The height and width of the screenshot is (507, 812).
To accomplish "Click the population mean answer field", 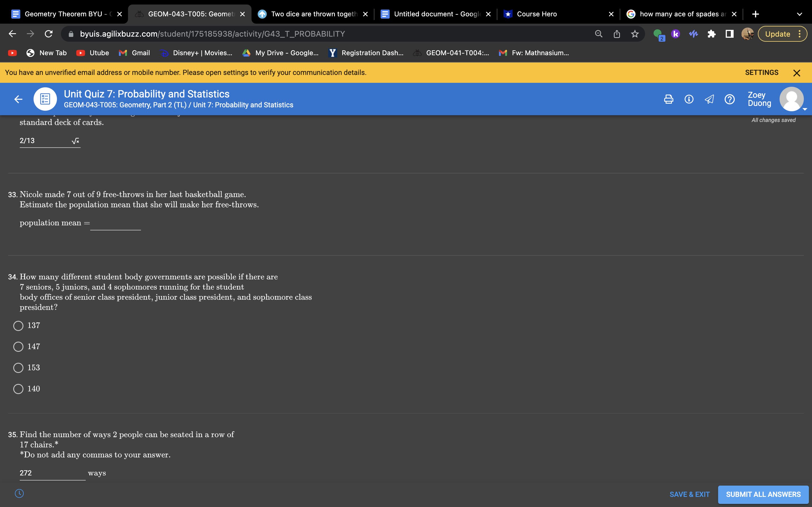I will click(x=115, y=223).
